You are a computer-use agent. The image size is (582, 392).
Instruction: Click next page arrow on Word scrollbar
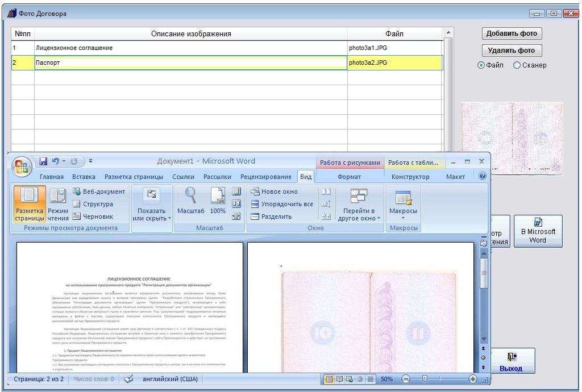pos(483,367)
